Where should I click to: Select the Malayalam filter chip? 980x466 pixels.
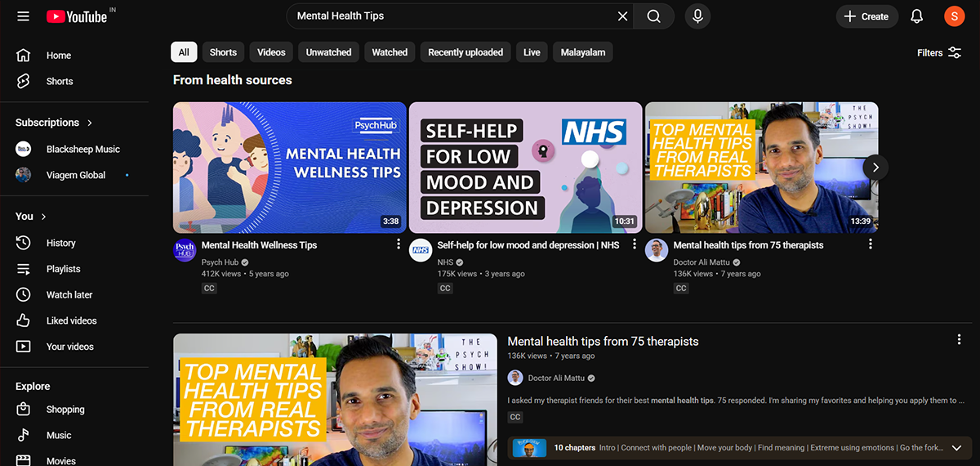coord(583,52)
